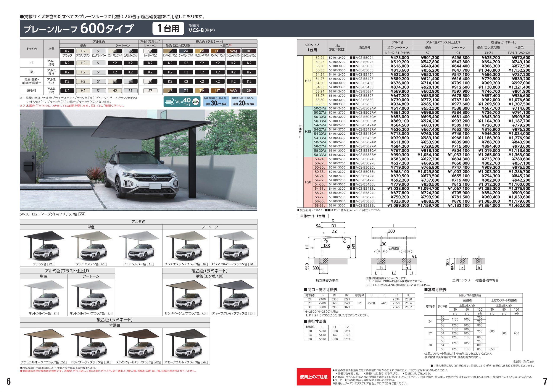This screenshot has height=392, width=554.
Task: Select the Z4 swatch in the 屋根材 row
Action: pos(186,91)
